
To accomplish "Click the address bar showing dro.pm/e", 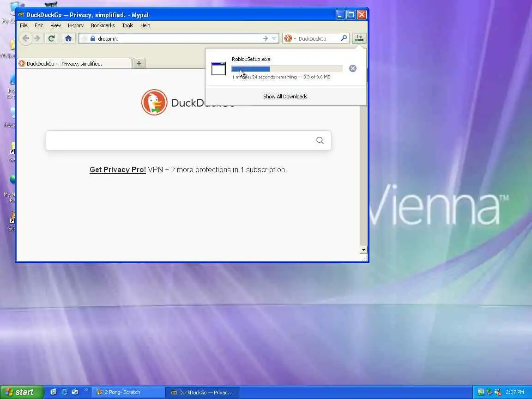I will coord(179,38).
